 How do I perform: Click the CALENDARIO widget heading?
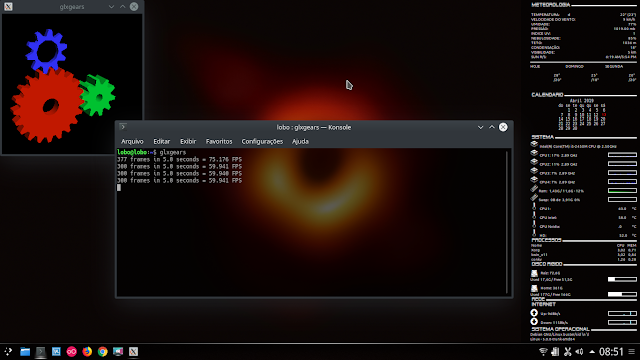[547, 95]
